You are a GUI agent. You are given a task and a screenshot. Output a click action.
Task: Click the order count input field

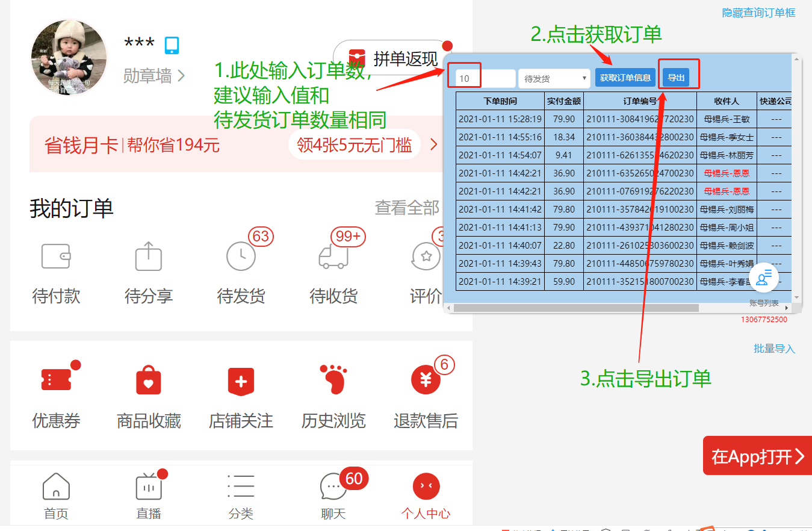(x=486, y=78)
